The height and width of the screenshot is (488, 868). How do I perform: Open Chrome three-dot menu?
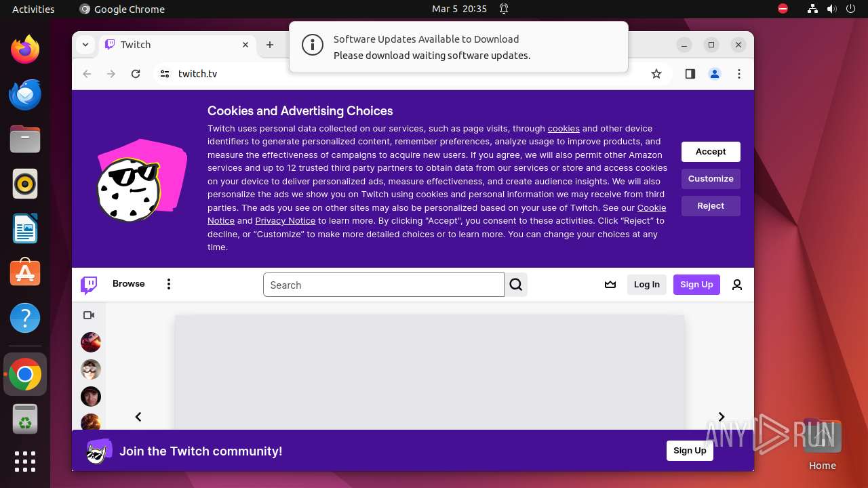[x=739, y=74]
